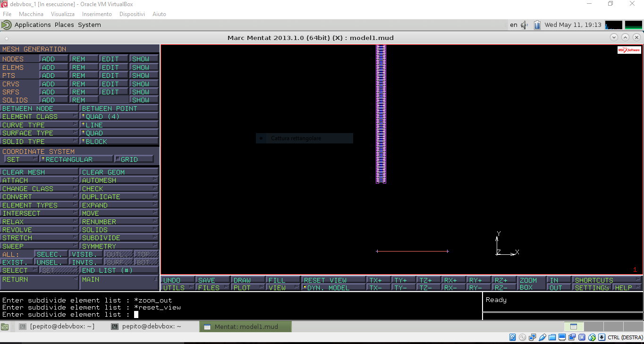Toggle VISIB. selection filter button
Viewport: 644px width, 344px height.
click(x=84, y=254)
